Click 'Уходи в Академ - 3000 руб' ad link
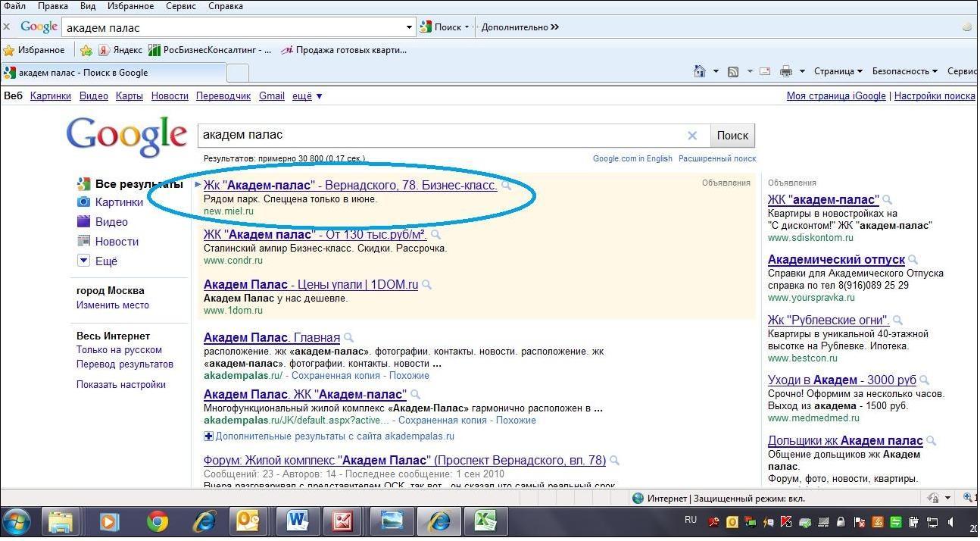The width and height of the screenshot is (980, 541). click(x=842, y=380)
